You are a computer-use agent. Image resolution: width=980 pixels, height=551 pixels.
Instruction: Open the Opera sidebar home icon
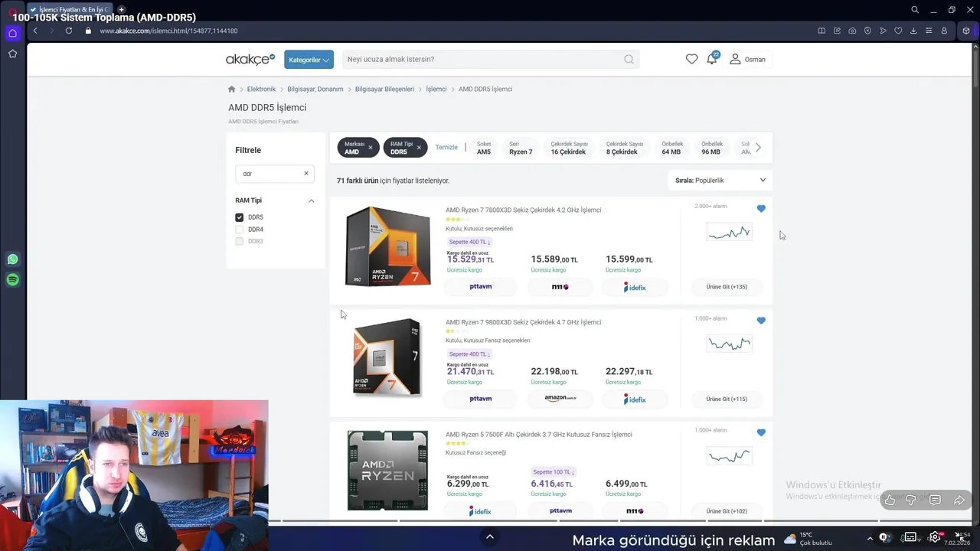tap(12, 33)
